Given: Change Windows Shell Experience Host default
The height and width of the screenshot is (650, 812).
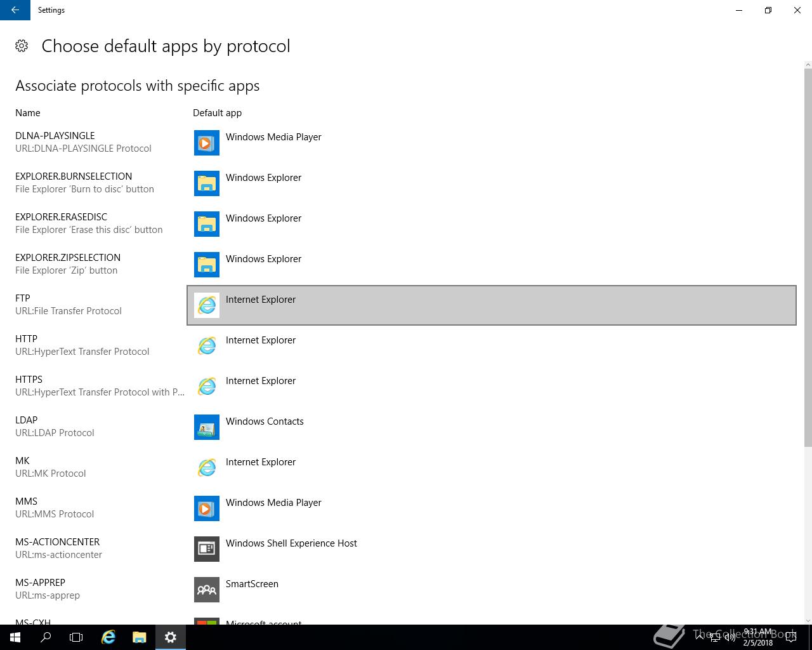Looking at the screenshot, I should pyautogui.click(x=492, y=549).
